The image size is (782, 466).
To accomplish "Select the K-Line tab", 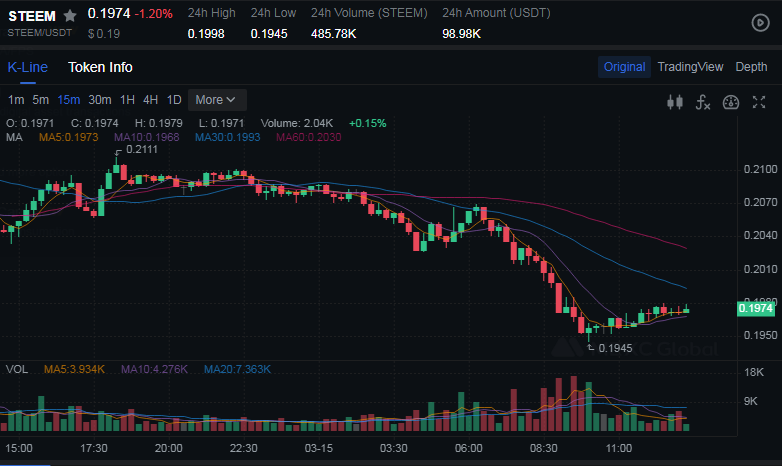I will [27, 67].
